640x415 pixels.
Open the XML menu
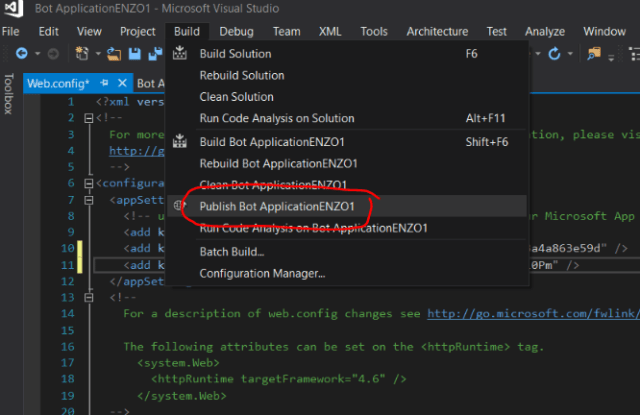coord(330,31)
